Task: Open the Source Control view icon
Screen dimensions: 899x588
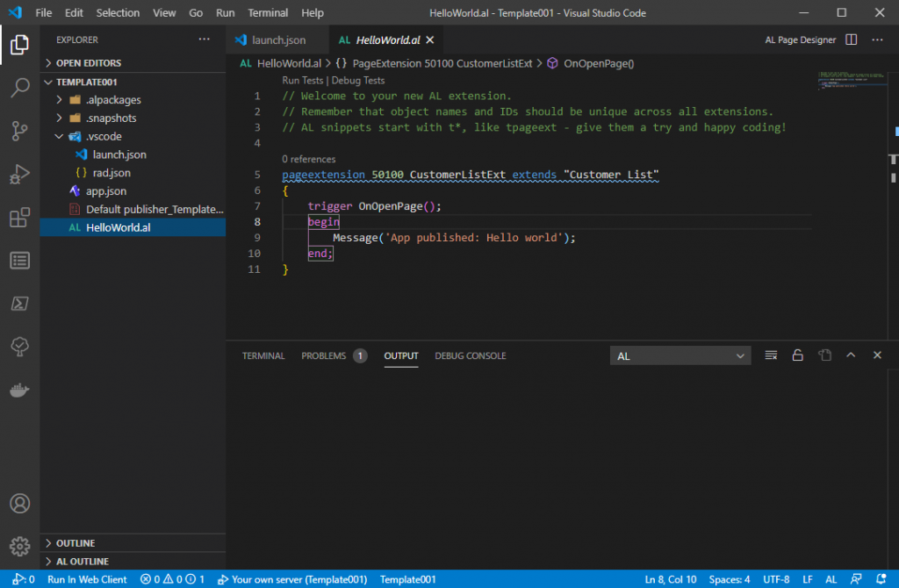Action: 19,132
